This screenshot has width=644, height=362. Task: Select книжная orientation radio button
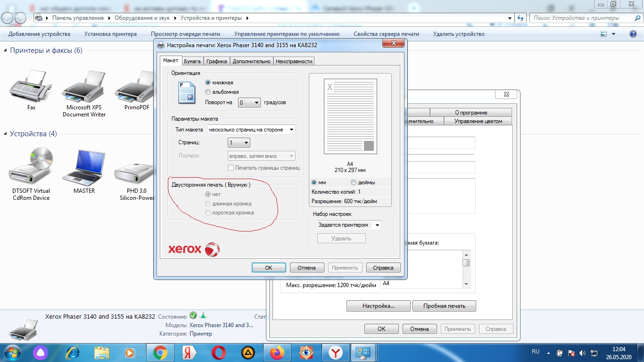point(208,82)
